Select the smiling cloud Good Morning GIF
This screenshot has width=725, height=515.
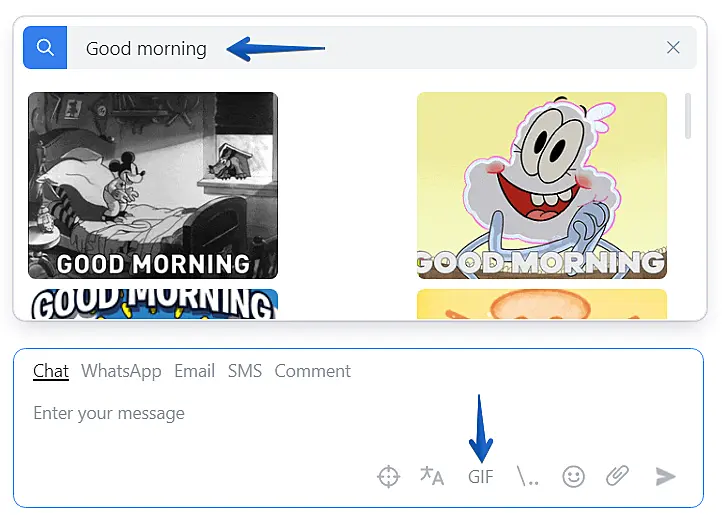pyautogui.click(x=542, y=185)
